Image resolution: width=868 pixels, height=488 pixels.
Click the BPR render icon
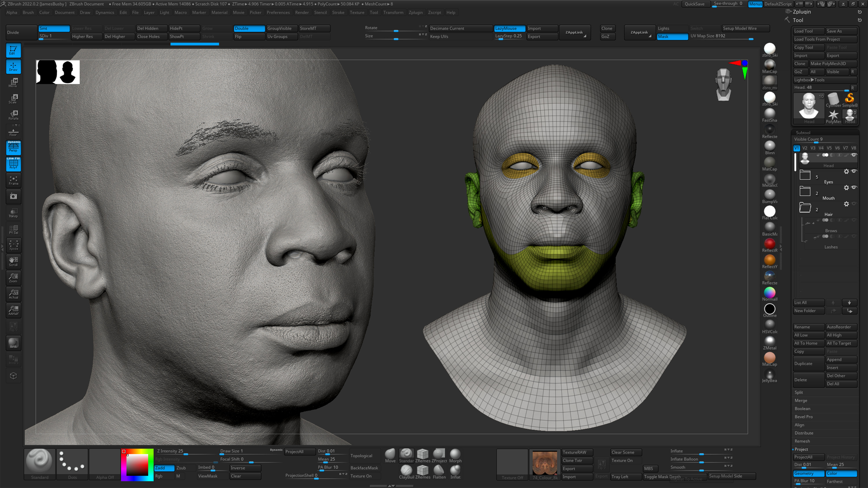[x=14, y=343]
